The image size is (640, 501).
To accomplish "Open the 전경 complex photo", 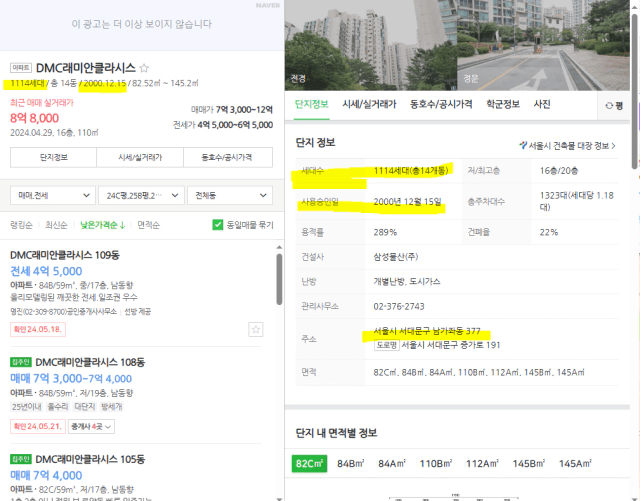I will [371, 45].
